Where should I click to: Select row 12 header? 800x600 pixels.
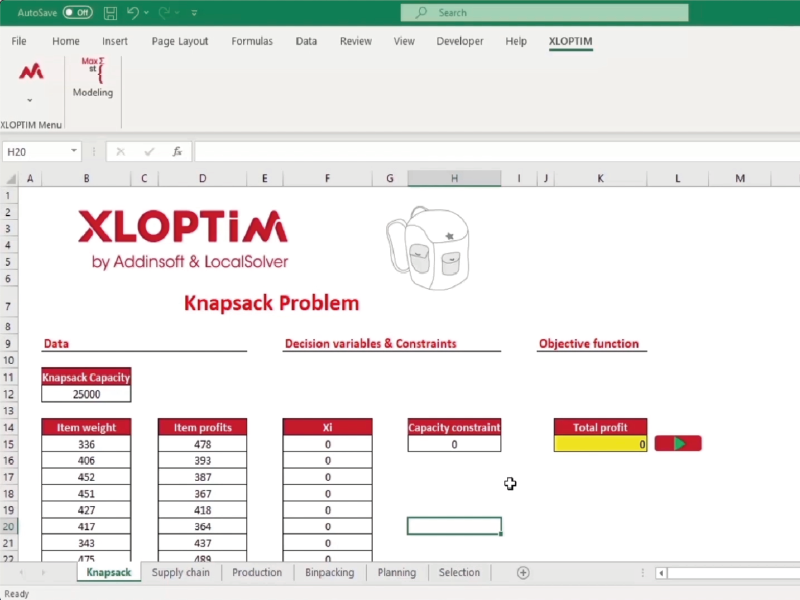(x=9, y=394)
